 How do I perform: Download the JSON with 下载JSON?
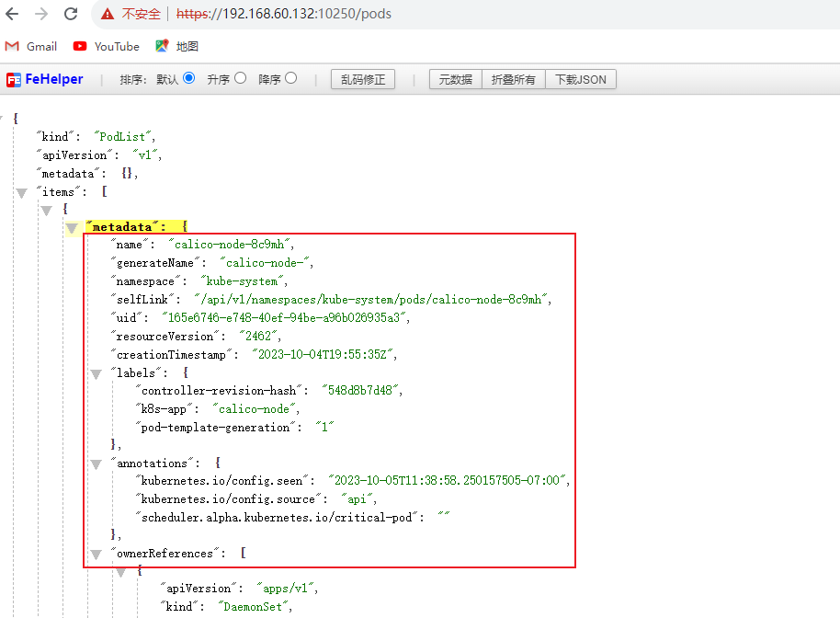581,79
